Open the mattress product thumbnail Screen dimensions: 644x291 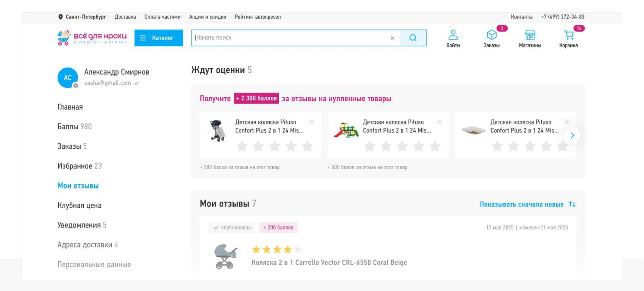coord(474,131)
